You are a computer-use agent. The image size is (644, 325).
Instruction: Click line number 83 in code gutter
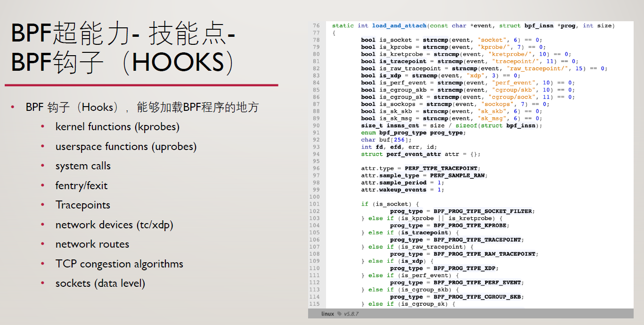click(316, 75)
